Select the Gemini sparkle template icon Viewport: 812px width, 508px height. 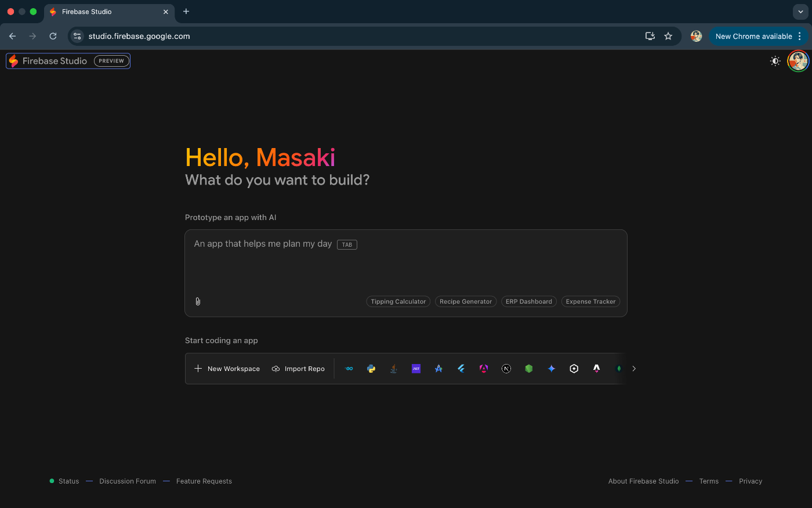click(x=552, y=369)
